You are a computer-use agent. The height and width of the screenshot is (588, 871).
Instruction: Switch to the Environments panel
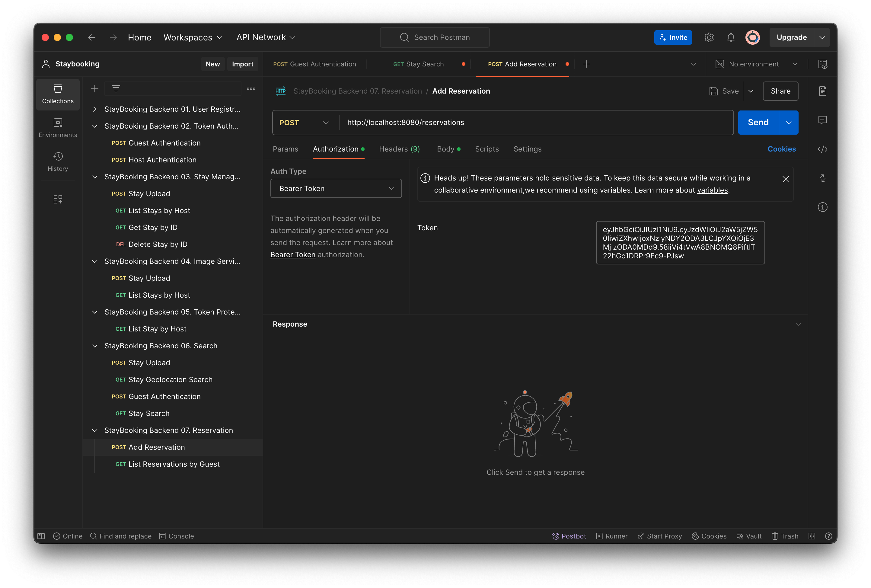click(58, 127)
